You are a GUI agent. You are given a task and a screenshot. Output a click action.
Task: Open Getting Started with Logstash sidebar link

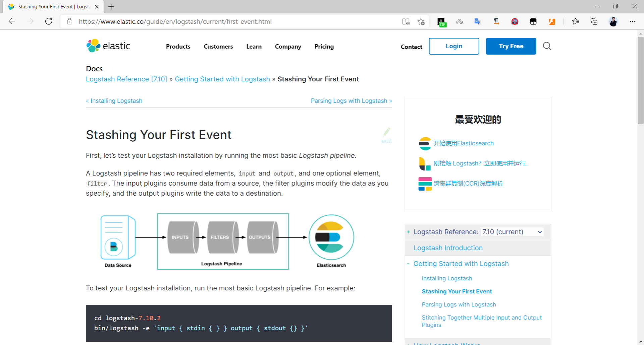(x=461, y=264)
